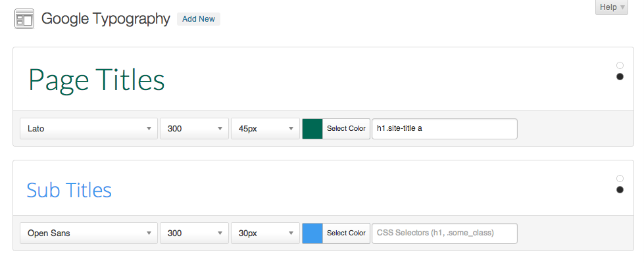This screenshot has height=263, width=644.
Task: Open font weight 300 dropdown for Sub Titles
Action: pyautogui.click(x=194, y=233)
